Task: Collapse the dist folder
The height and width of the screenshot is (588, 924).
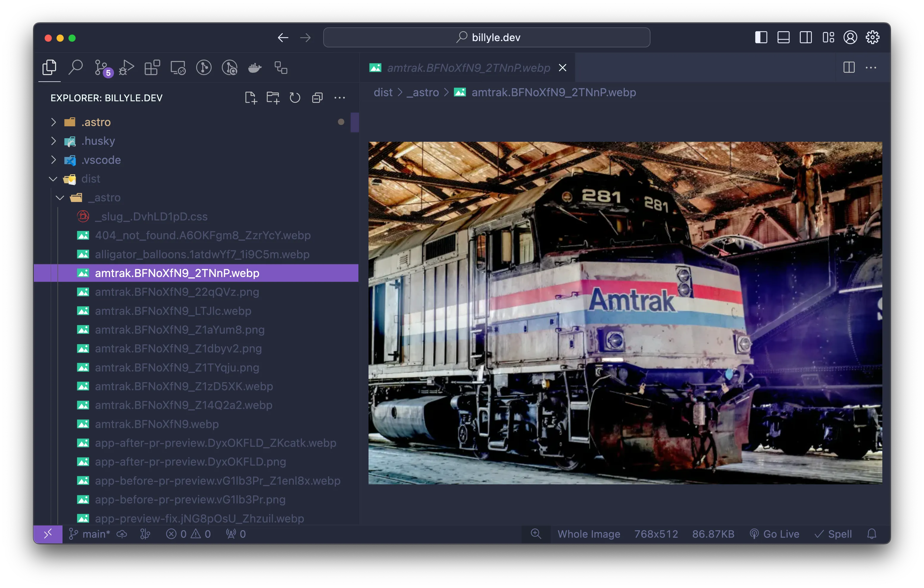Action: [196, 179]
